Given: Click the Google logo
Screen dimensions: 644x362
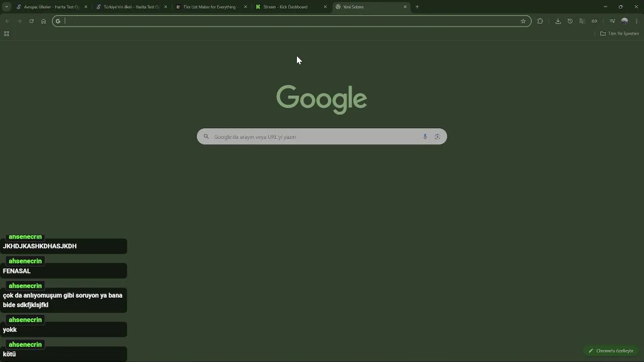Looking at the screenshot, I should pyautogui.click(x=321, y=99).
